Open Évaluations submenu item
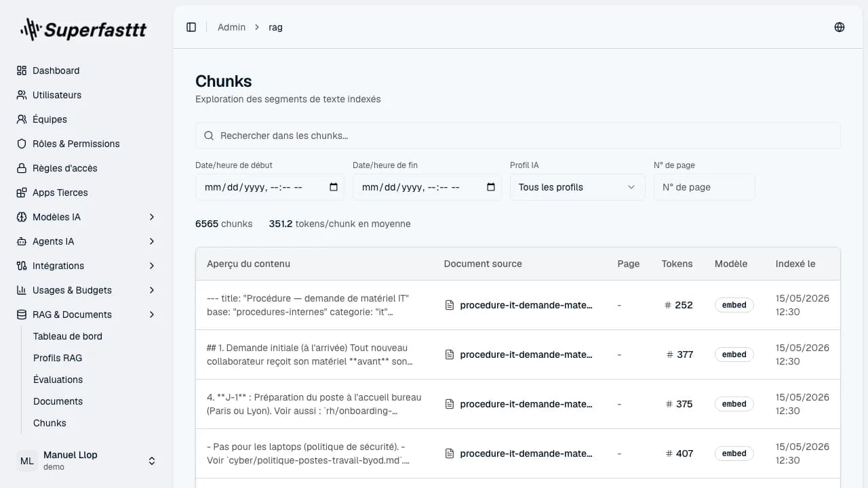The image size is (868, 488). tap(58, 380)
